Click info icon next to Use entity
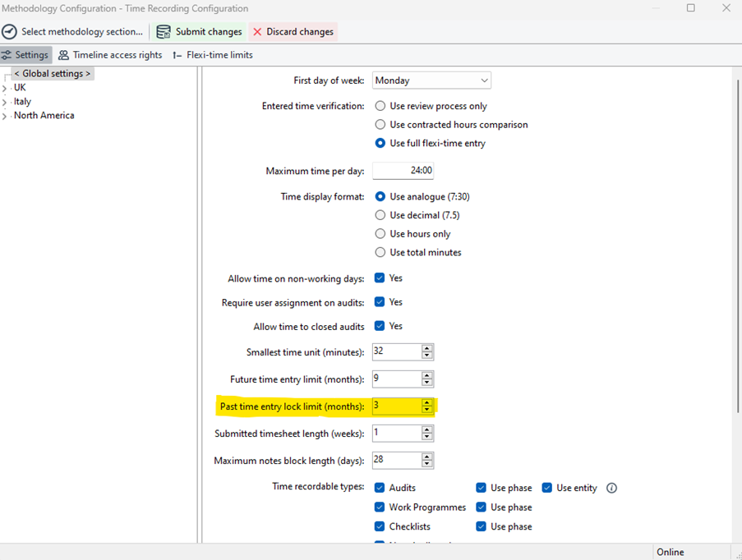Viewport: 742px width, 560px height. pyautogui.click(x=611, y=488)
